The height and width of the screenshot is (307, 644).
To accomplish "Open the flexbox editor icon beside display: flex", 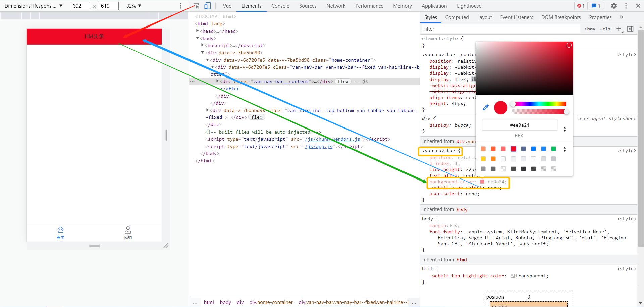I will click(473, 79).
